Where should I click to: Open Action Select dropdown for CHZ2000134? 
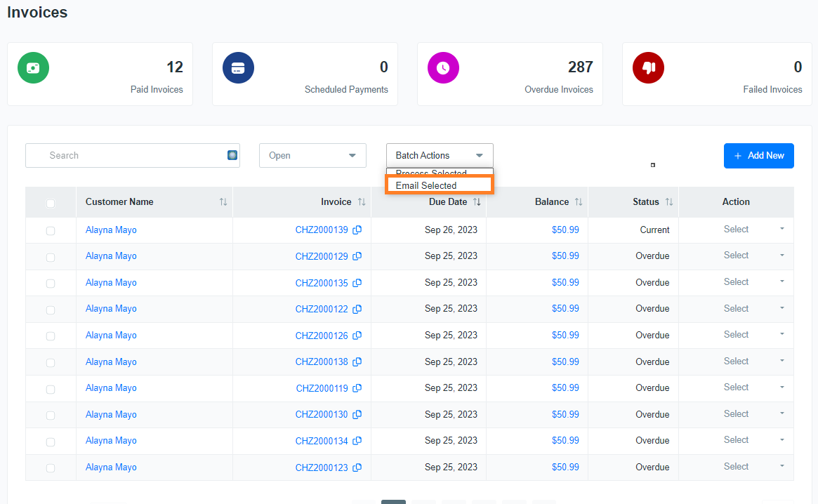(754, 440)
